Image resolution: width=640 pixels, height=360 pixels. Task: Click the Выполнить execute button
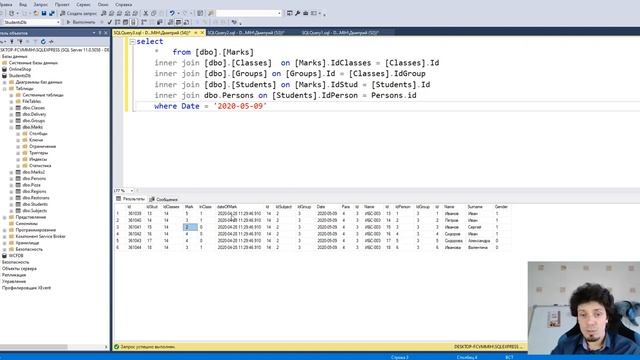[81, 22]
